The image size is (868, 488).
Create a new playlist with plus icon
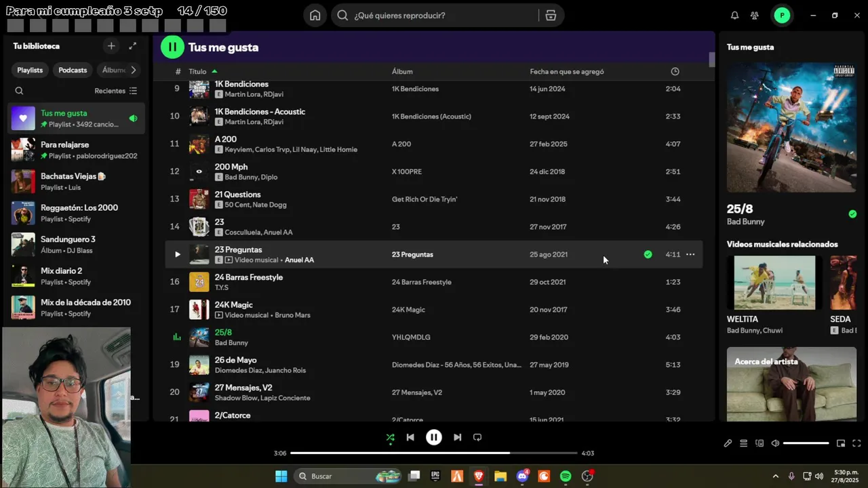coord(111,46)
